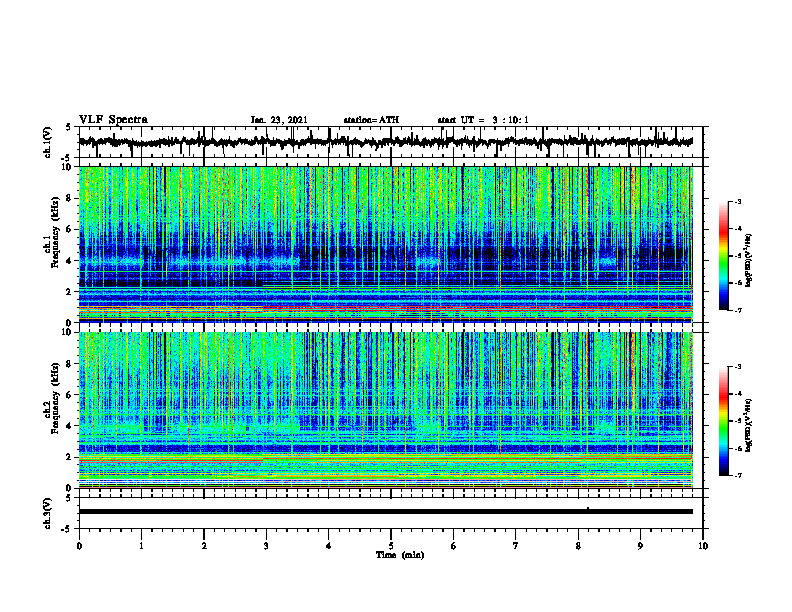Click the "start UT = 3 : 10: 1" text
792x612 pixels.
[483, 120]
